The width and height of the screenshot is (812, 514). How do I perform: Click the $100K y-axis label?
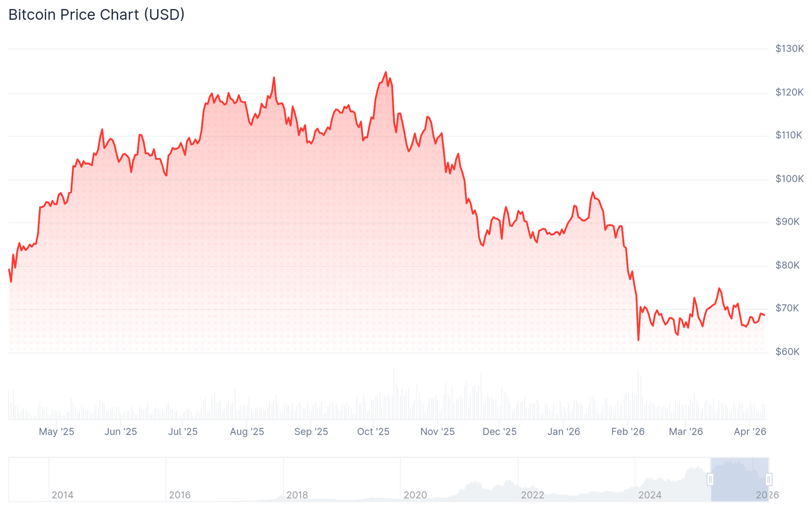789,179
